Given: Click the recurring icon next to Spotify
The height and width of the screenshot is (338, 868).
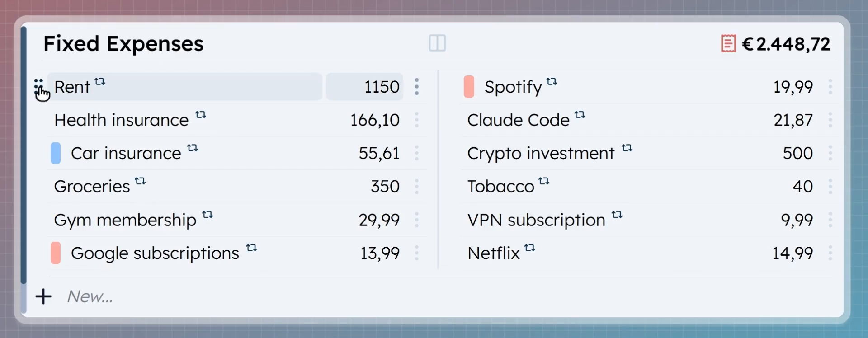Looking at the screenshot, I should (x=552, y=82).
